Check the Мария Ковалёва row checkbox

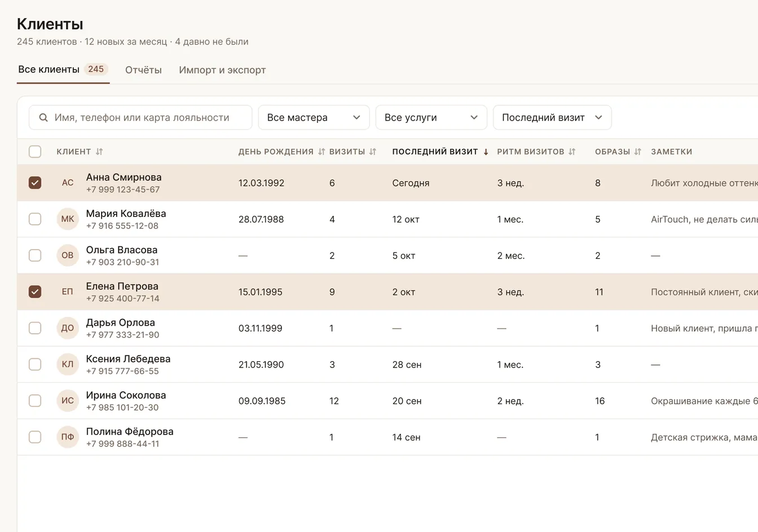pos(35,219)
